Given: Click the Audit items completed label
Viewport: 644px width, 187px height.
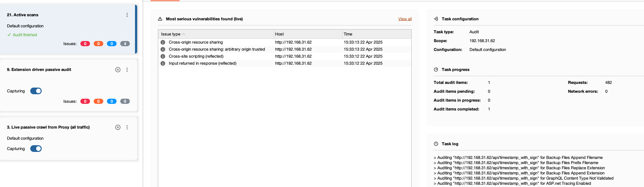Looking at the screenshot, I should tap(456, 109).
